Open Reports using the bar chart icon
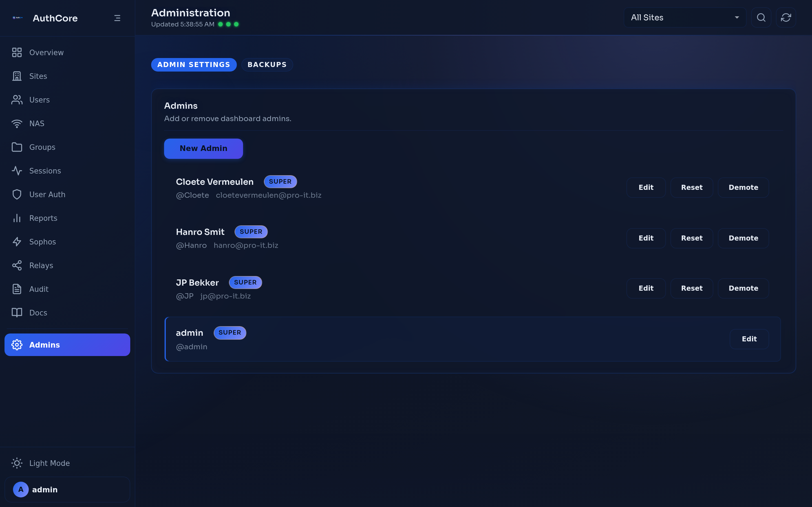The image size is (812, 507). coord(17,218)
